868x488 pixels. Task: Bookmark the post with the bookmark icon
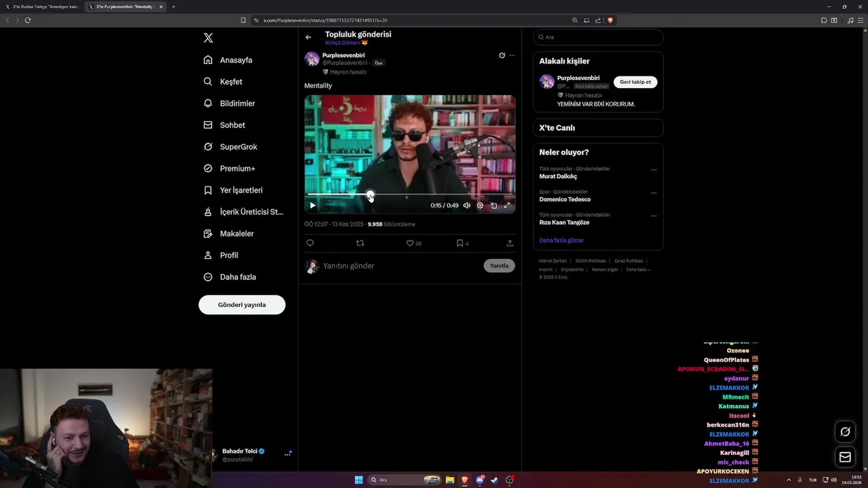459,243
